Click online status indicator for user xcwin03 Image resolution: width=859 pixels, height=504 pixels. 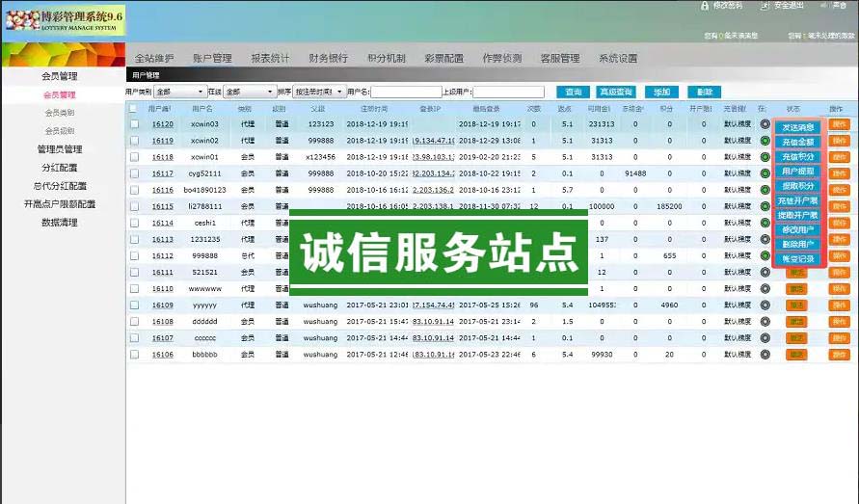(765, 124)
